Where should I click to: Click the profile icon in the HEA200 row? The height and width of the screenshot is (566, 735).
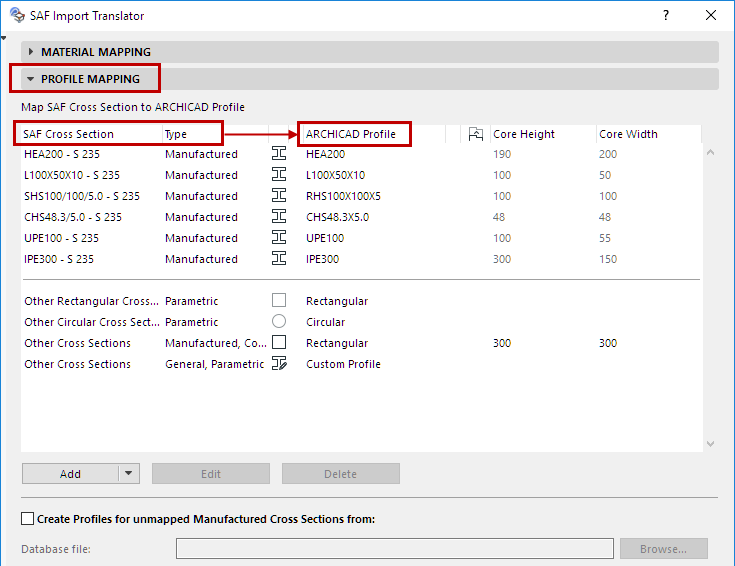point(279,153)
